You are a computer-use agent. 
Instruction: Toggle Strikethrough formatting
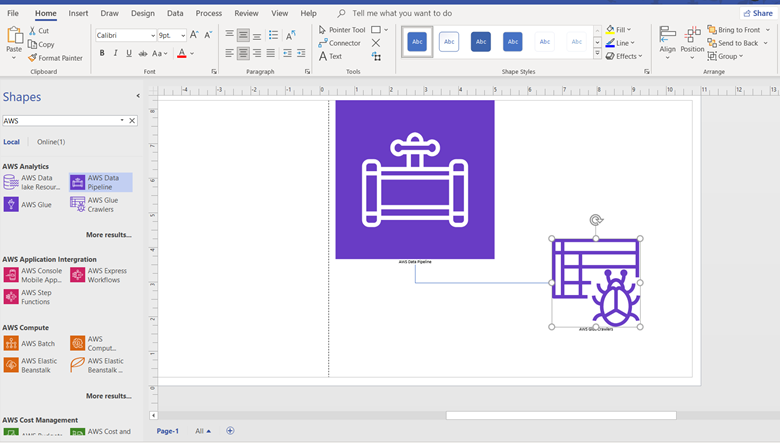[x=143, y=53]
